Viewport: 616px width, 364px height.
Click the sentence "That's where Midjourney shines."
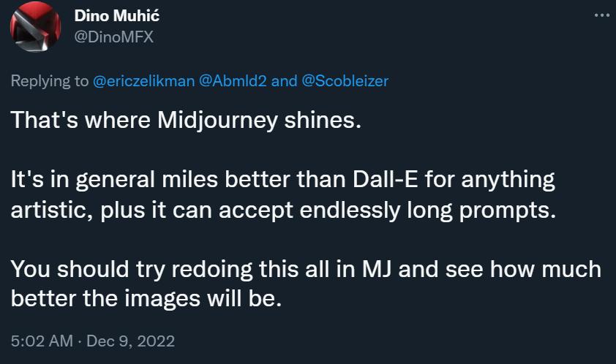pyautogui.click(x=186, y=121)
